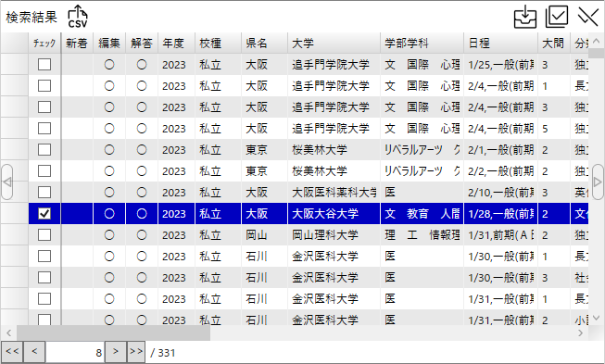The width and height of the screenshot is (605, 364).
Task: Click the horizontal scrollbar right arrow
Action: (x=581, y=333)
